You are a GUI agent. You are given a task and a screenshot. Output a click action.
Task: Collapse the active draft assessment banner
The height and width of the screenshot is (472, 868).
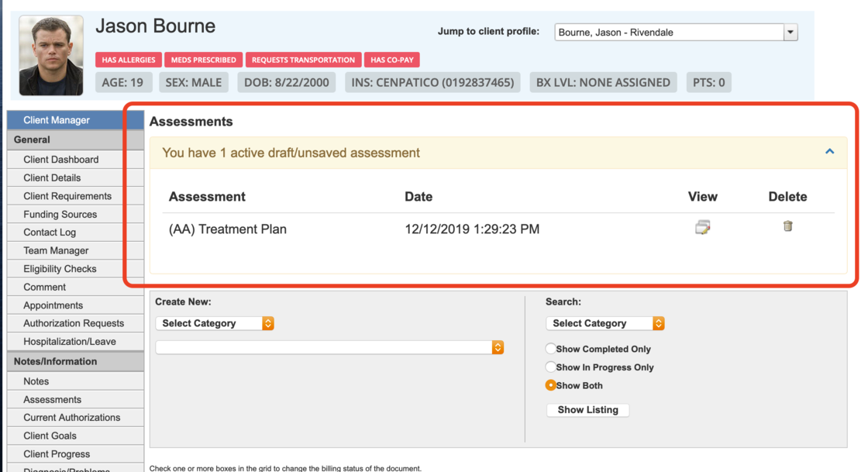click(829, 152)
